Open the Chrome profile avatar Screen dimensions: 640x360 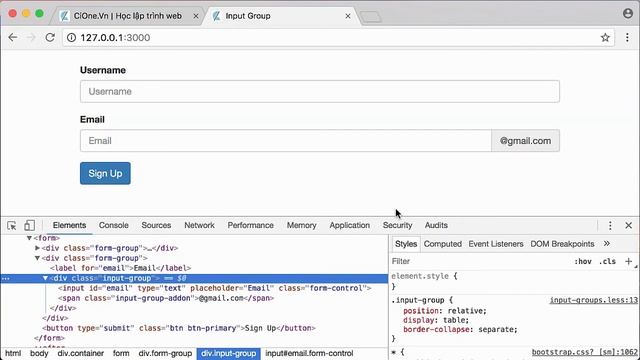(628, 13)
